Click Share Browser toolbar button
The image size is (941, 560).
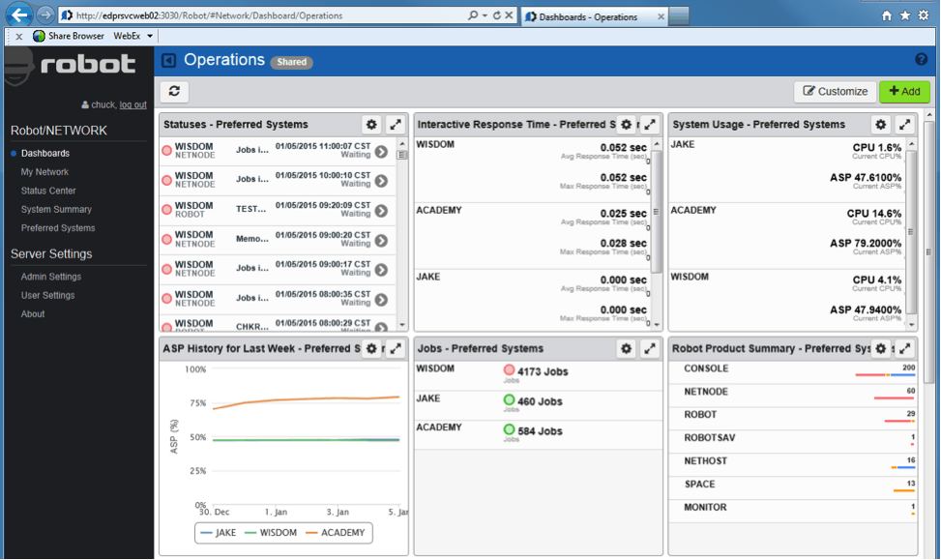point(69,36)
